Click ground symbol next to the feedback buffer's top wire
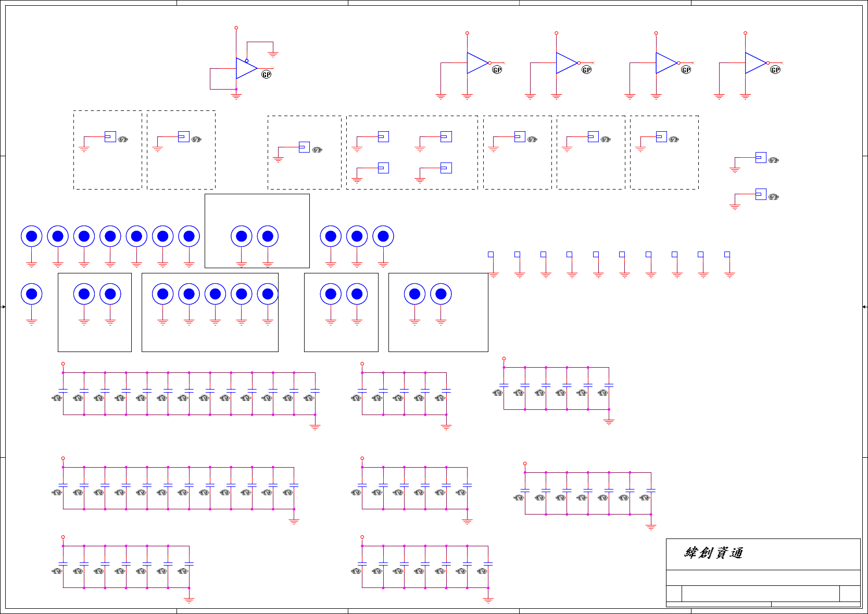Viewport: 868px width, 614px height. pos(273,54)
